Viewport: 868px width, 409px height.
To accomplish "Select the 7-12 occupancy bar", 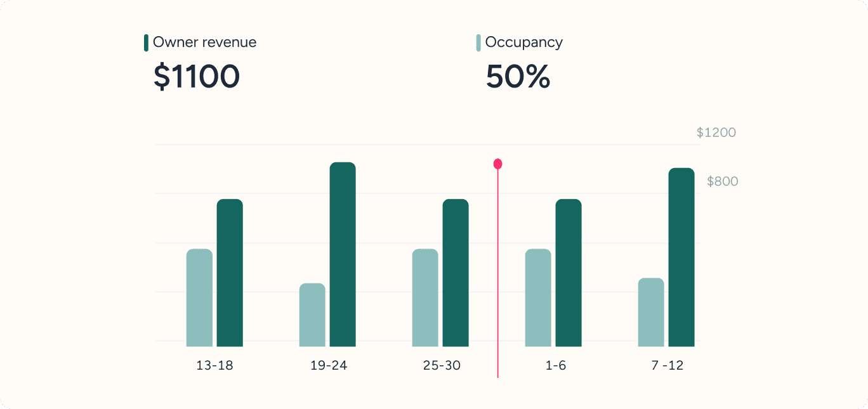I will click(x=651, y=312).
